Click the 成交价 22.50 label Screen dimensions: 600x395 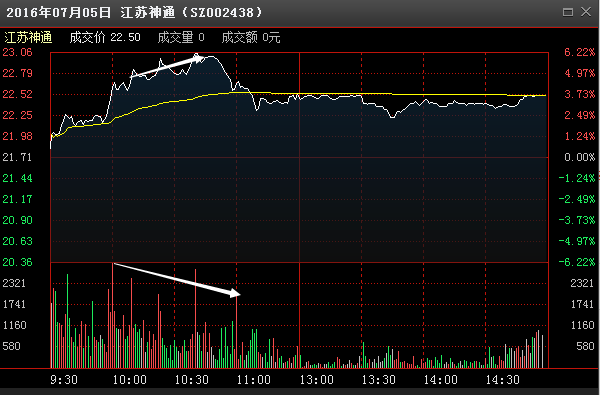105,38
